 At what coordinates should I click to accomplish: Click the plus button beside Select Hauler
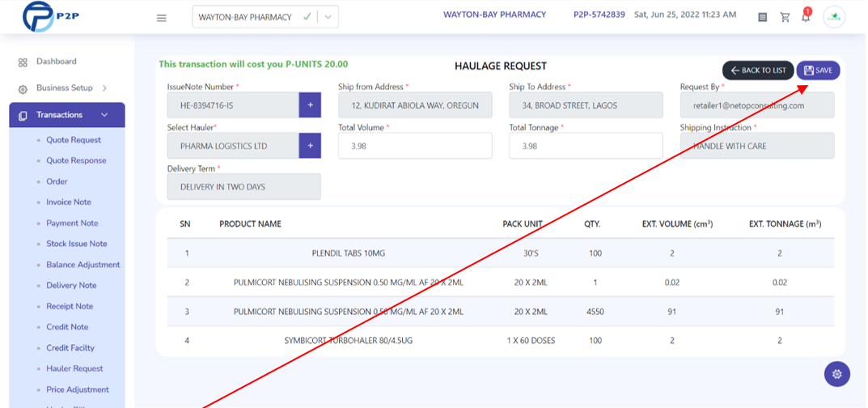(x=310, y=147)
